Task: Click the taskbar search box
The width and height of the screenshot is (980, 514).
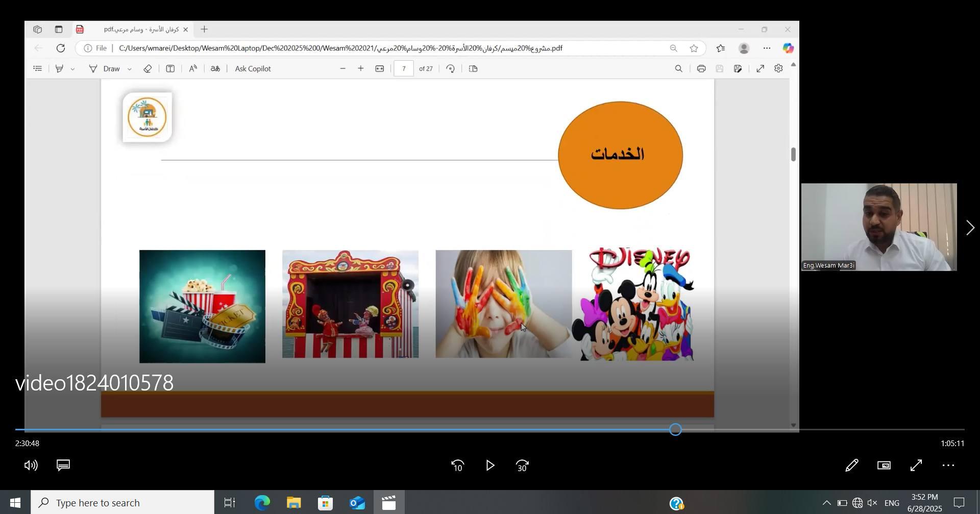Action: point(122,503)
